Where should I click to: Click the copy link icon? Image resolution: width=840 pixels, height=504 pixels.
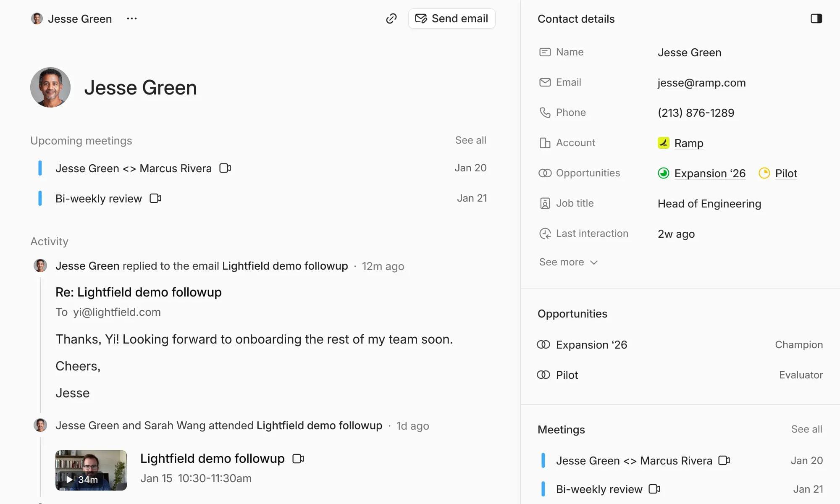pos(391,18)
